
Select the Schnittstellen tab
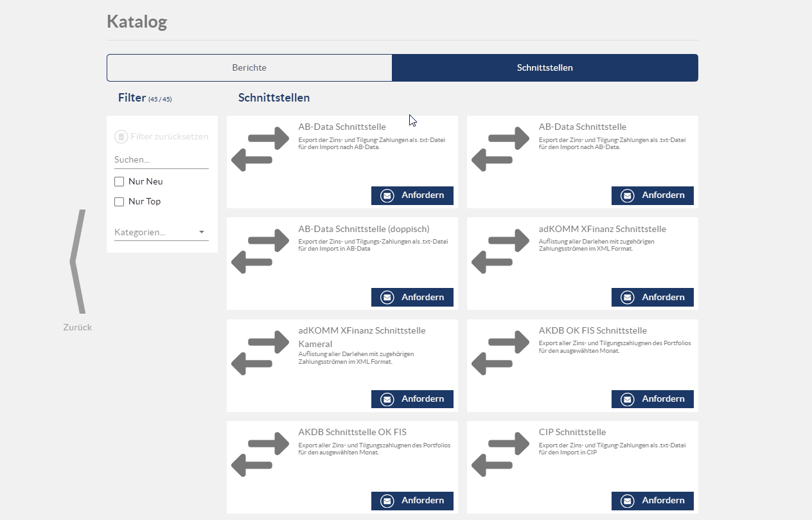point(545,67)
